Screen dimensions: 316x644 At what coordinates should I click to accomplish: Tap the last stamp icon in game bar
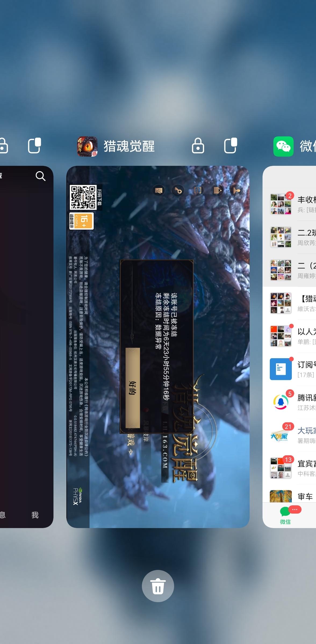(237, 191)
